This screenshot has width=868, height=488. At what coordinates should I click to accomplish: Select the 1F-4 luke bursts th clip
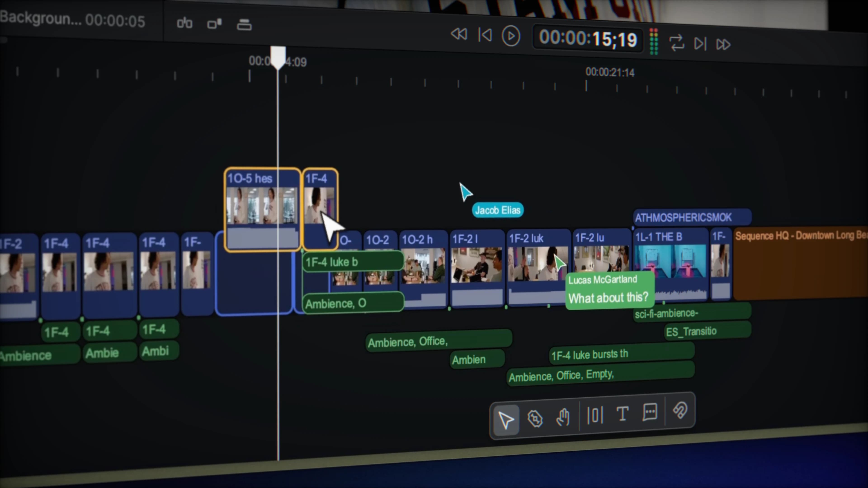click(x=622, y=354)
